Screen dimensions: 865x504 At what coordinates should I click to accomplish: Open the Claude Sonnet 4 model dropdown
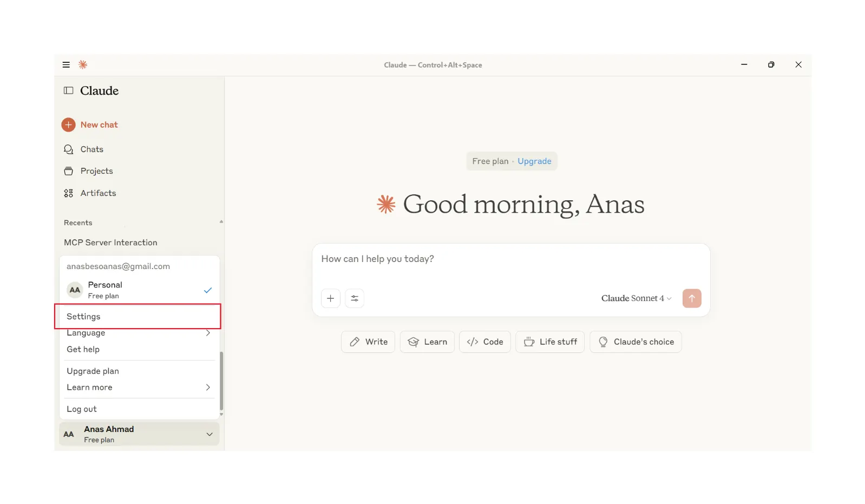tap(636, 298)
